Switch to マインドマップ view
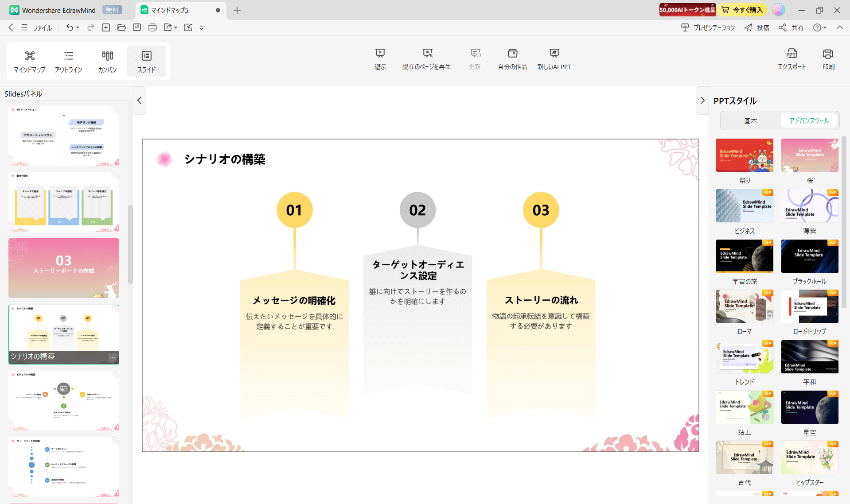Screen dimensions: 850x504 point(30,61)
